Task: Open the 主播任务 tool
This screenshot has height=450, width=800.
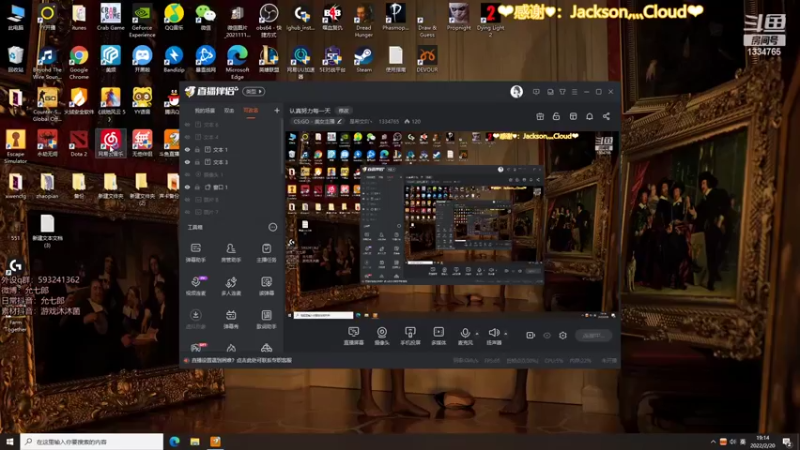Action: click(x=266, y=253)
